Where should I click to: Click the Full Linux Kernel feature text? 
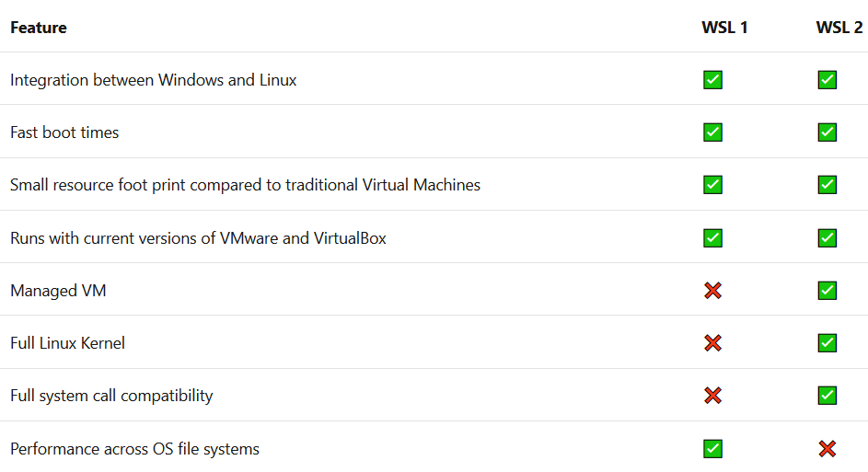(67, 343)
